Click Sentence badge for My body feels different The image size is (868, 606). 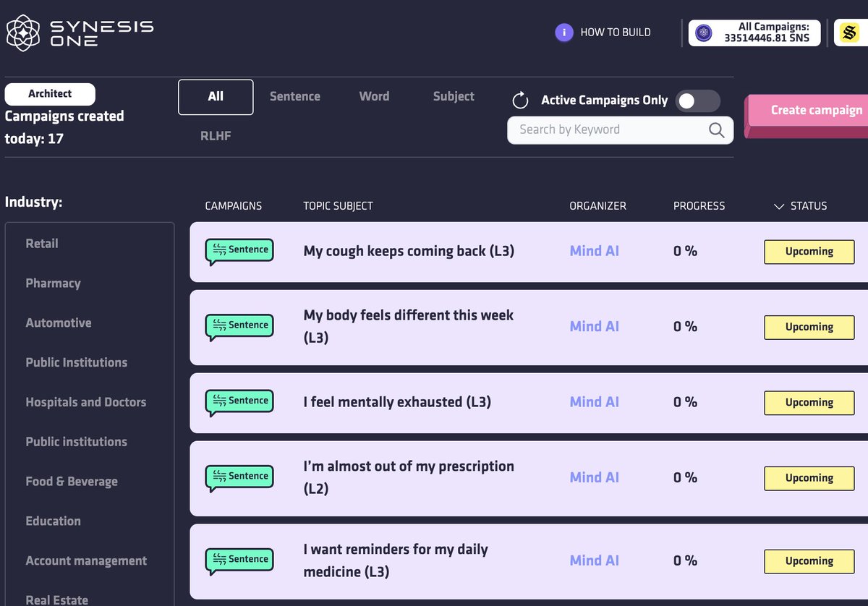click(239, 327)
